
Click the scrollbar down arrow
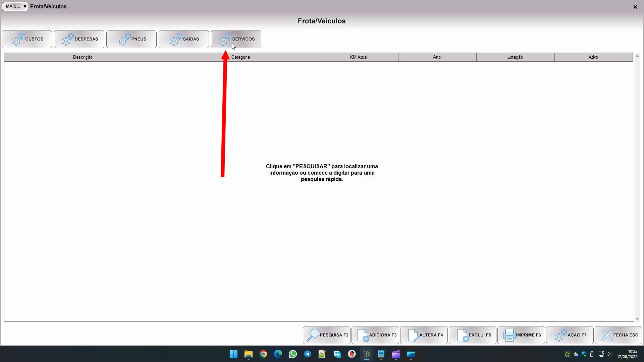coord(637,319)
